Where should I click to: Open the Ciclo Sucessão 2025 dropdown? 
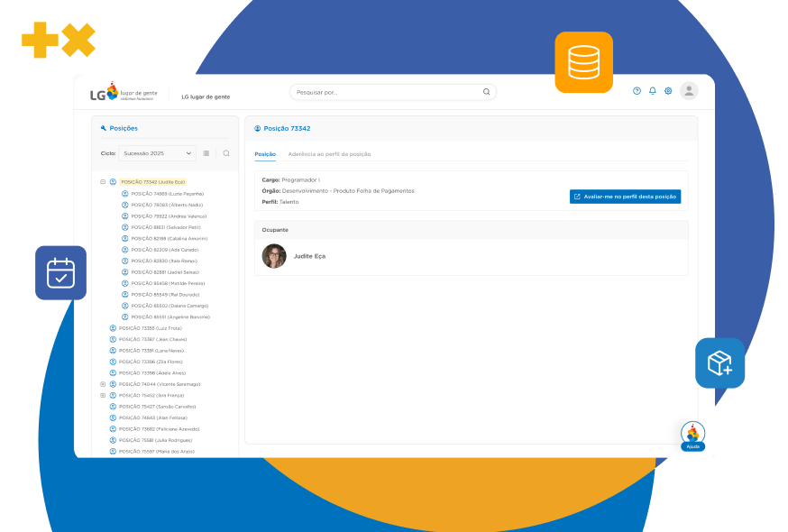[158, 153]
